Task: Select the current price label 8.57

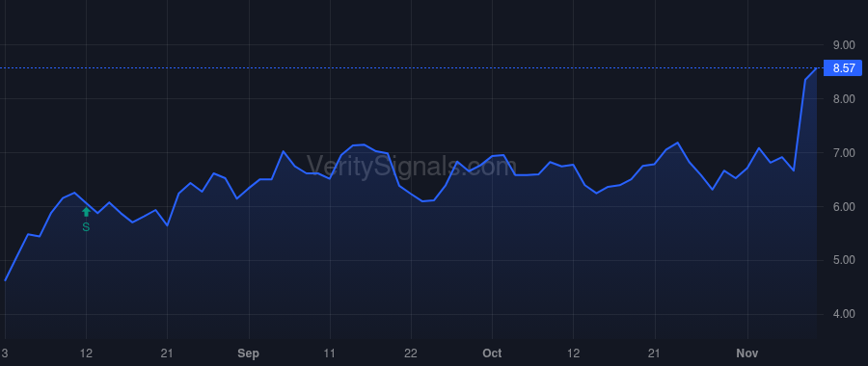Action: click(x=844, y=68)
